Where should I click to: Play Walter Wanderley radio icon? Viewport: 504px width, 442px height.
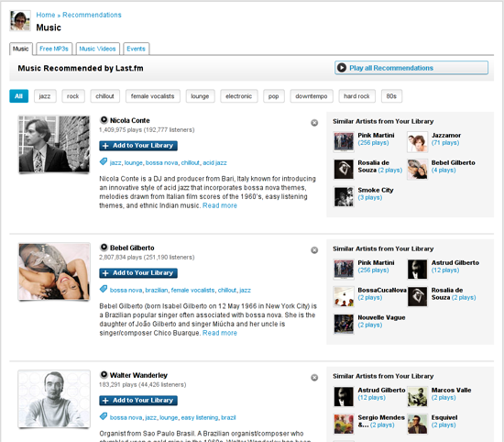pyautogui.click(x=104, y=375)
